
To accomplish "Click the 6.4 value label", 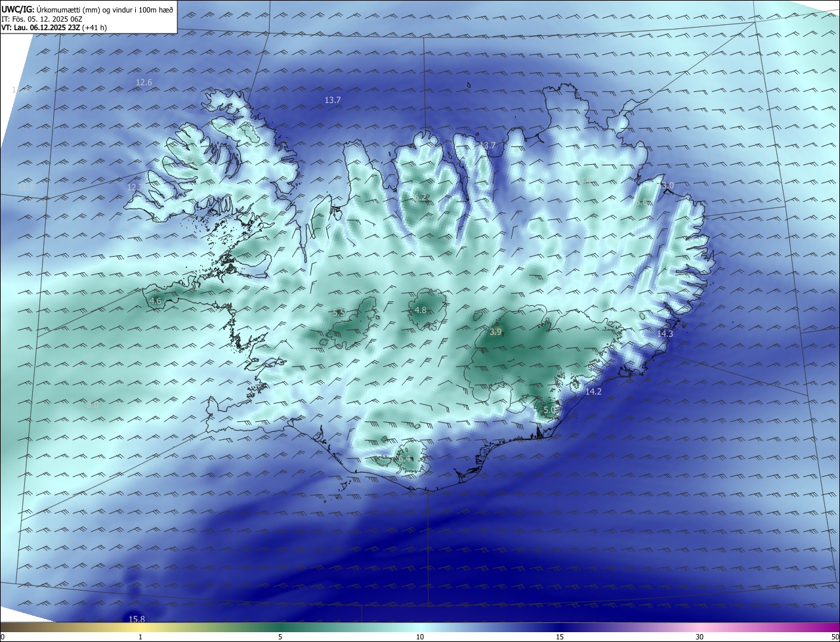I will pyautogui.click(x=405, y=458).
